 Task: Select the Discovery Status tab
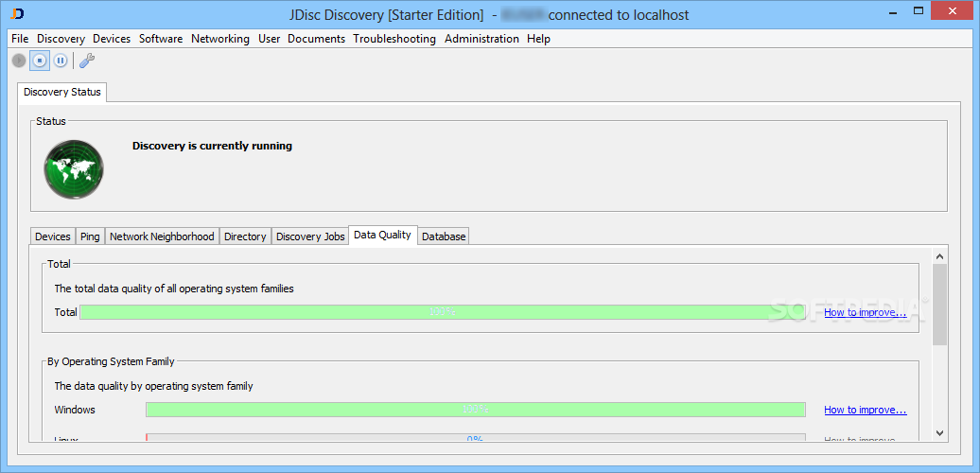coord(61,92)
